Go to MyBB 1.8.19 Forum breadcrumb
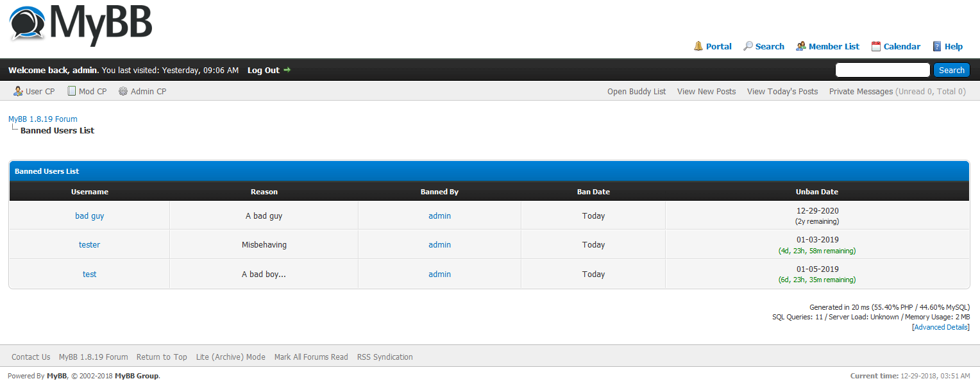 43,119
